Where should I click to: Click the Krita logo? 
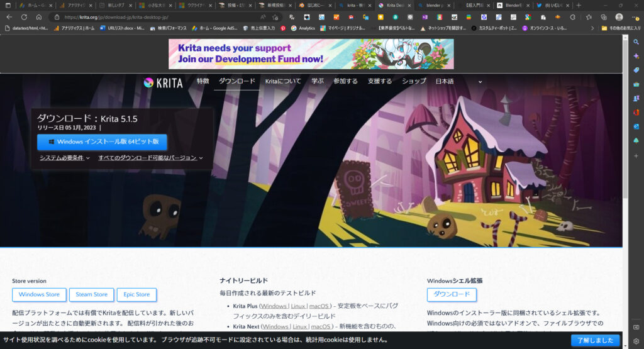click(163, 82)
